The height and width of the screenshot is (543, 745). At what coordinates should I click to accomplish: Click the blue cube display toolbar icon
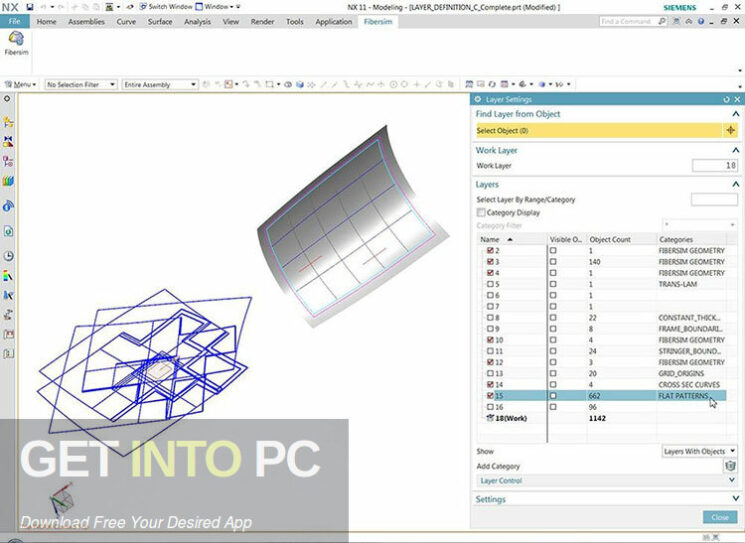point(300,84)
